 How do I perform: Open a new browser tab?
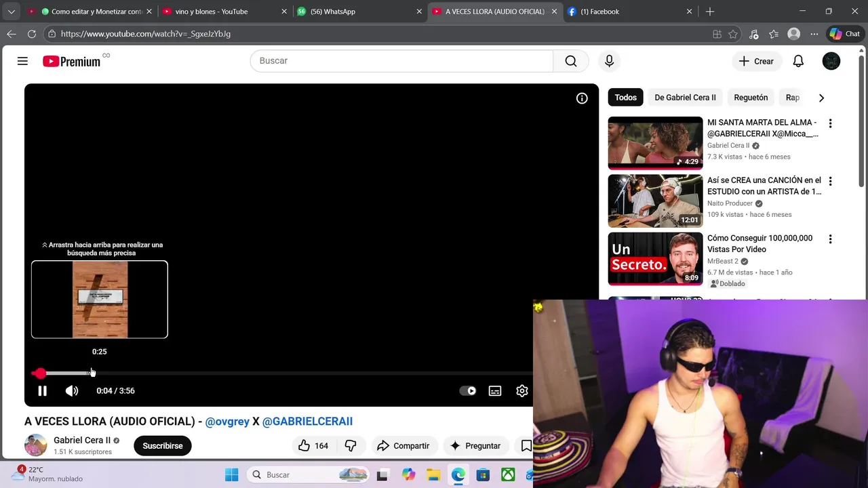point(710,12)
